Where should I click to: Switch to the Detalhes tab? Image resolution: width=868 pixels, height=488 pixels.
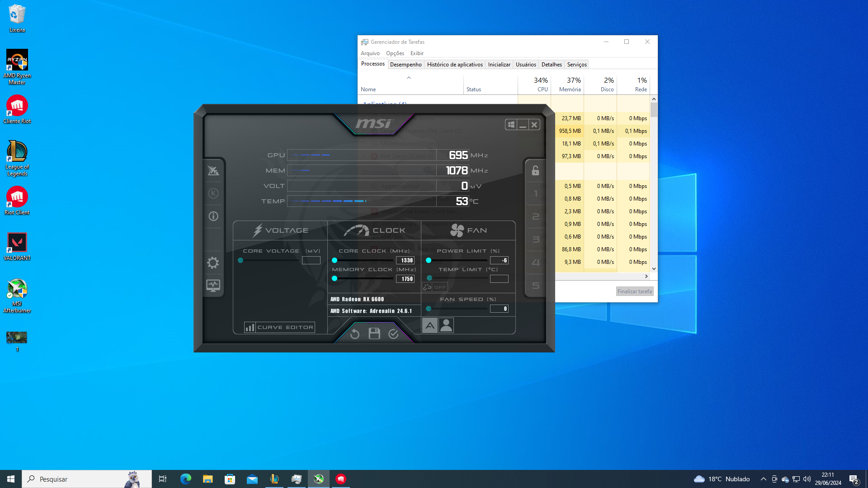552,65
